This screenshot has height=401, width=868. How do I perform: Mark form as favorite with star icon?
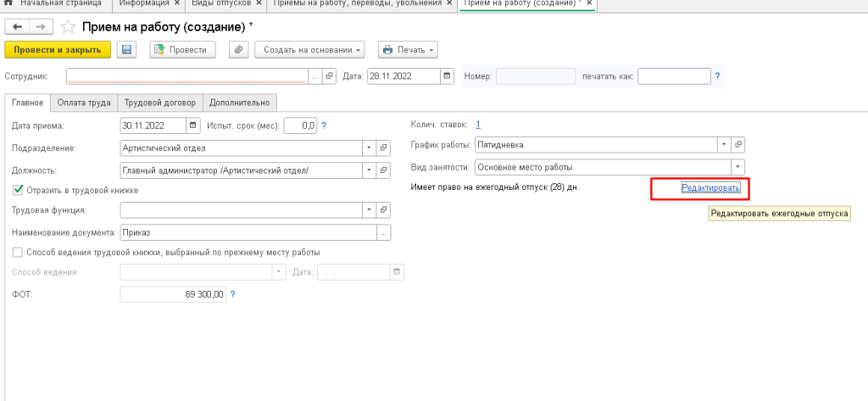(66, 27)
